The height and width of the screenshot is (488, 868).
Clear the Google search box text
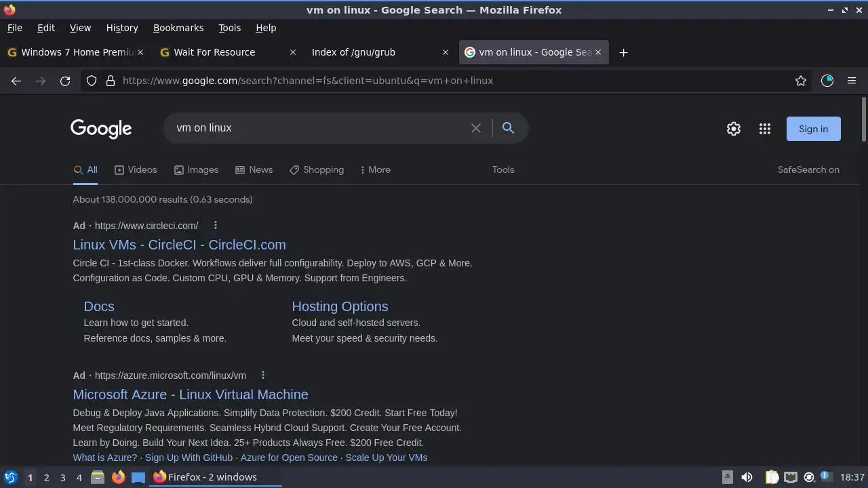[x=476, y=128]
